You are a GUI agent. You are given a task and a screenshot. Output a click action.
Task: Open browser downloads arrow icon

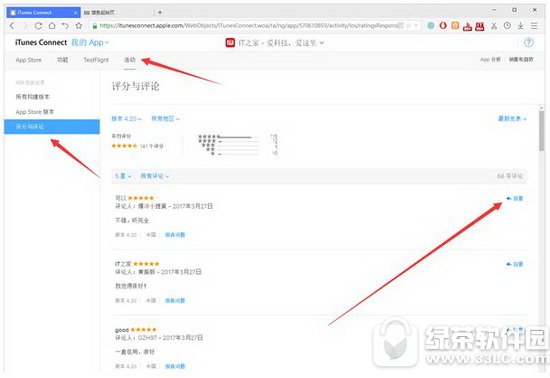click(x=521, y=26)
